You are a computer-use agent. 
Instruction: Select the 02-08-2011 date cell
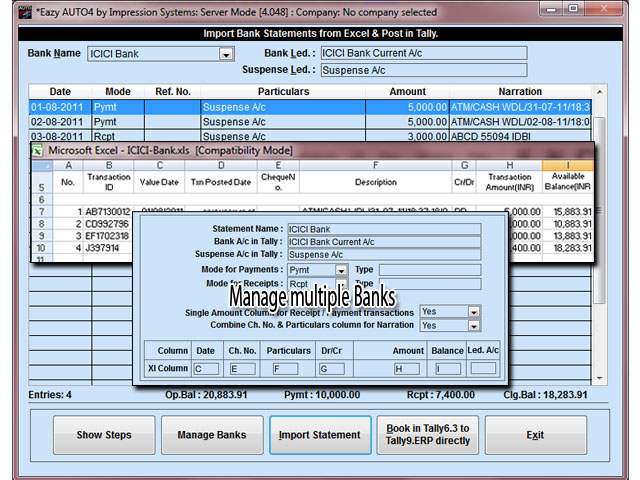(60, 122)
